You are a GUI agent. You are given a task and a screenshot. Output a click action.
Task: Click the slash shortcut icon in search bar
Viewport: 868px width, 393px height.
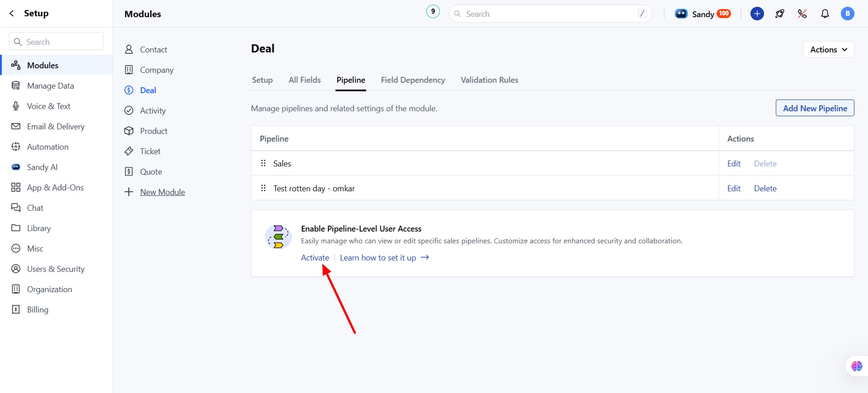[x=642, y=14]
